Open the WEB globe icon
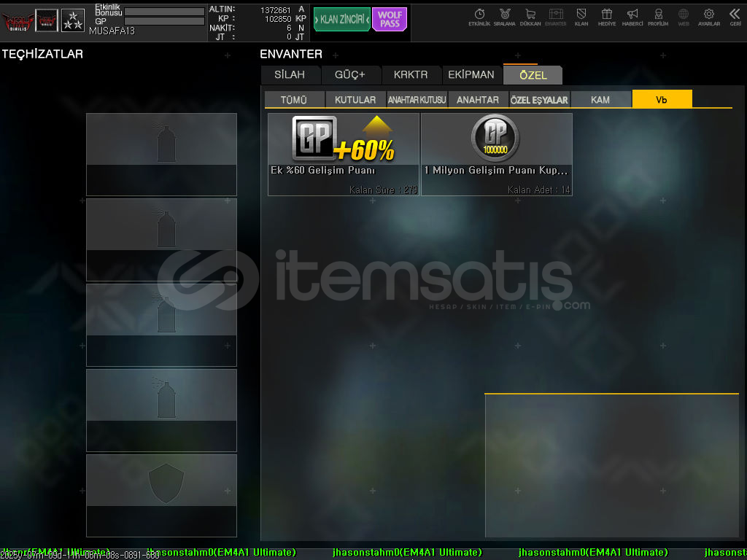 pos(684,17)
